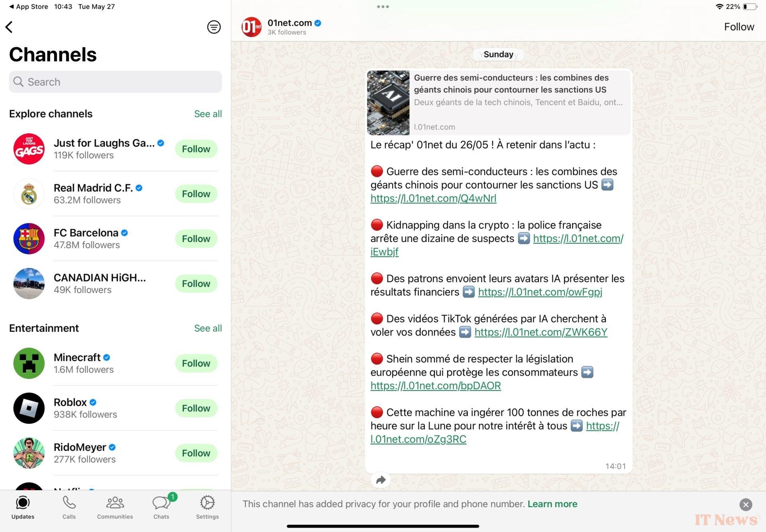Expand Explore channels with See all
Viewport: 766px width, 532px height.
[208, 114]
